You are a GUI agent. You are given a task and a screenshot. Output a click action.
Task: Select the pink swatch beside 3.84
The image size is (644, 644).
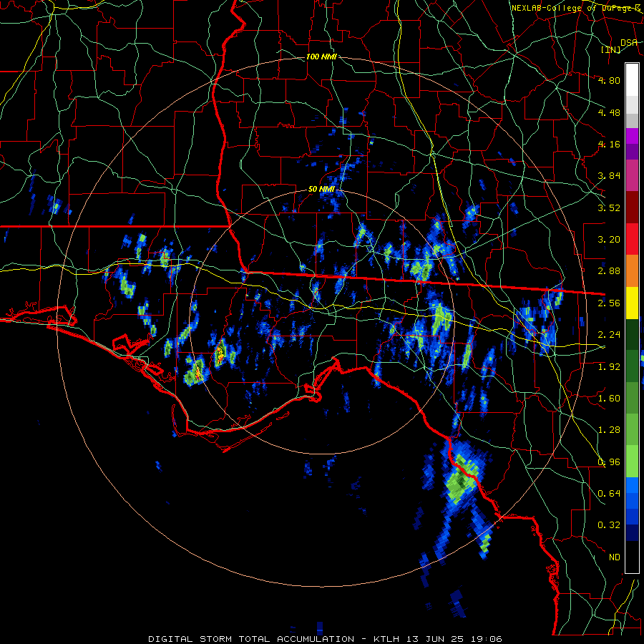click(x=632, y=176)
